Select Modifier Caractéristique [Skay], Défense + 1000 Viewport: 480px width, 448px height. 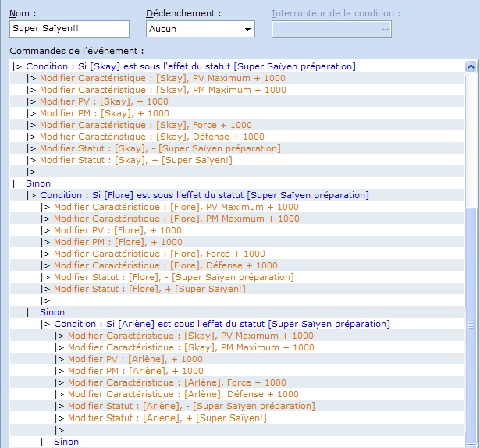237,137
